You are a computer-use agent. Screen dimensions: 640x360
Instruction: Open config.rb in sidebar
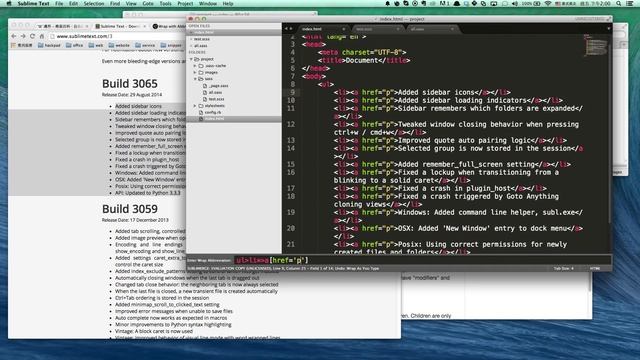pos(213,112)
